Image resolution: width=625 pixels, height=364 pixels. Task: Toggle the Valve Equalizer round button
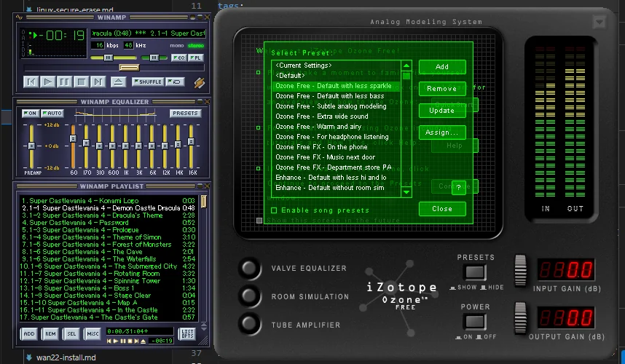click(250, 269)
